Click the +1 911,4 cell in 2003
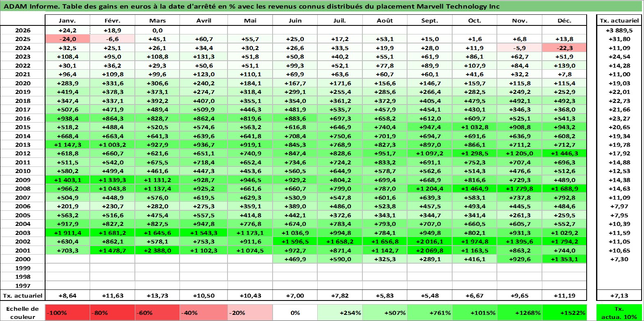This screenshot has width=644, height=321. [67, 233]
